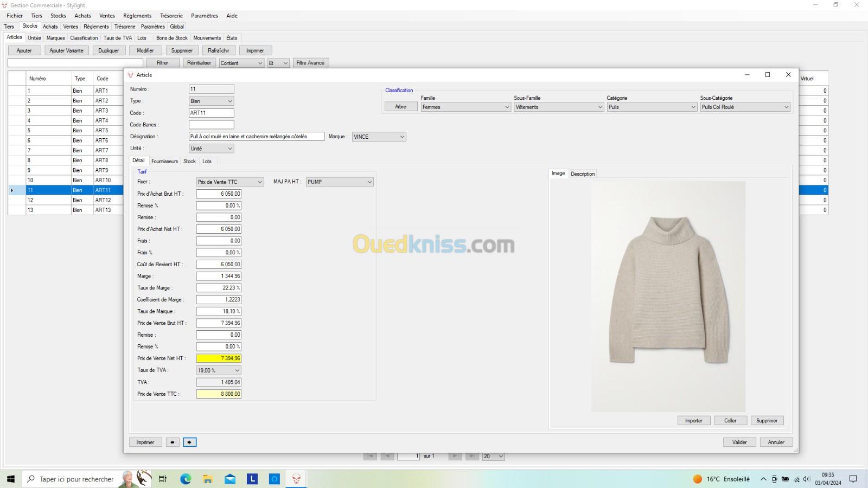Click the volume icon in system tray

point(807,479)
